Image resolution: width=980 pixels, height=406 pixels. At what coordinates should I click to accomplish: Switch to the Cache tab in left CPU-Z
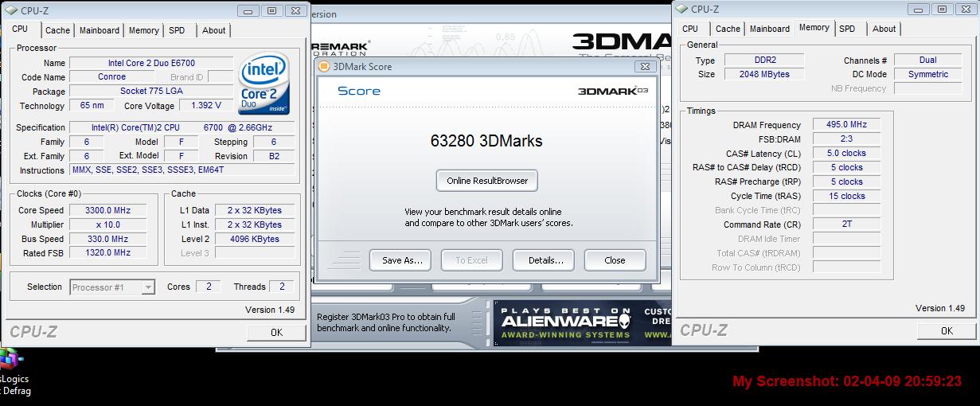coord(57,30)
